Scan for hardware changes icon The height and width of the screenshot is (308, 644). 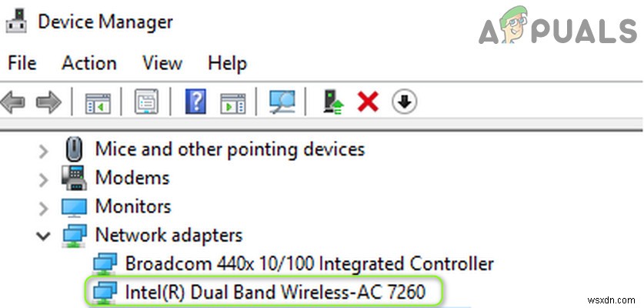[281, 102]
